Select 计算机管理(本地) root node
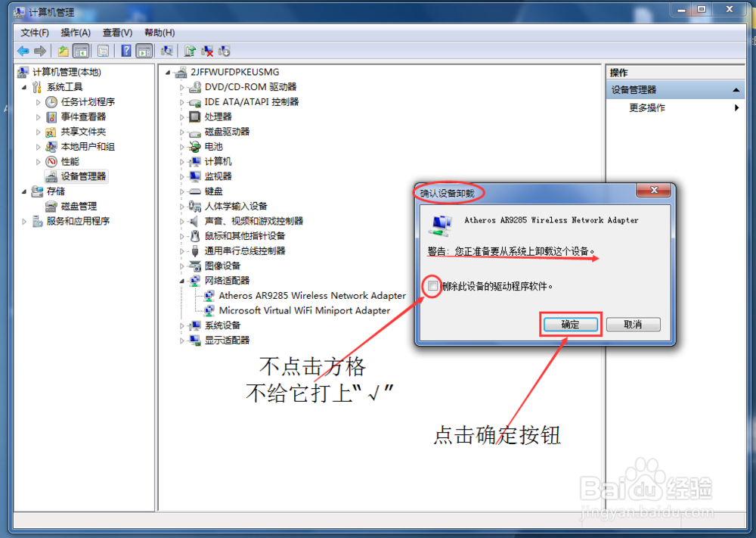756x538 pixels. point(67,73)
